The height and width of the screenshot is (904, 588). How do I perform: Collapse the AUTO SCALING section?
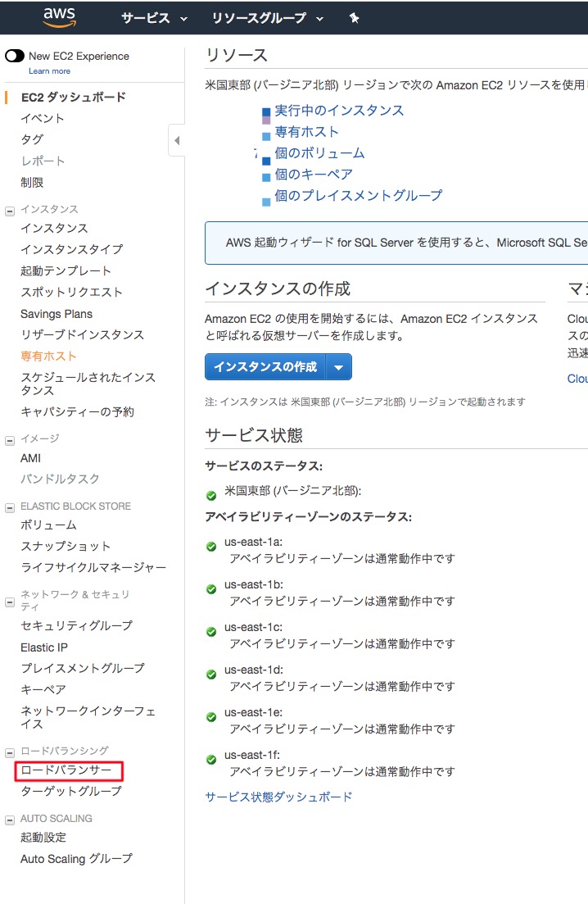9,820
